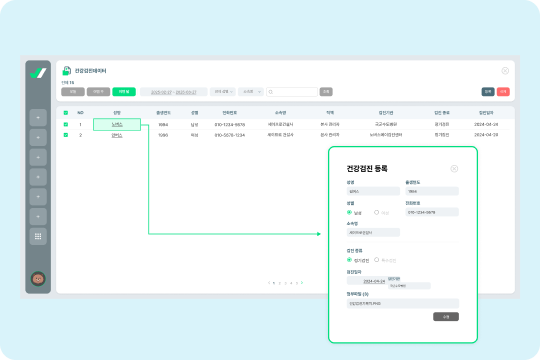
Task: Go to next page with green arrow
Action: point(302,282)
